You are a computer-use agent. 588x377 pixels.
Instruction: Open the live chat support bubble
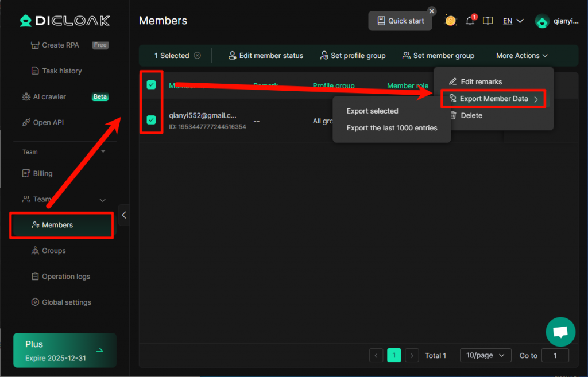point(560,332)
